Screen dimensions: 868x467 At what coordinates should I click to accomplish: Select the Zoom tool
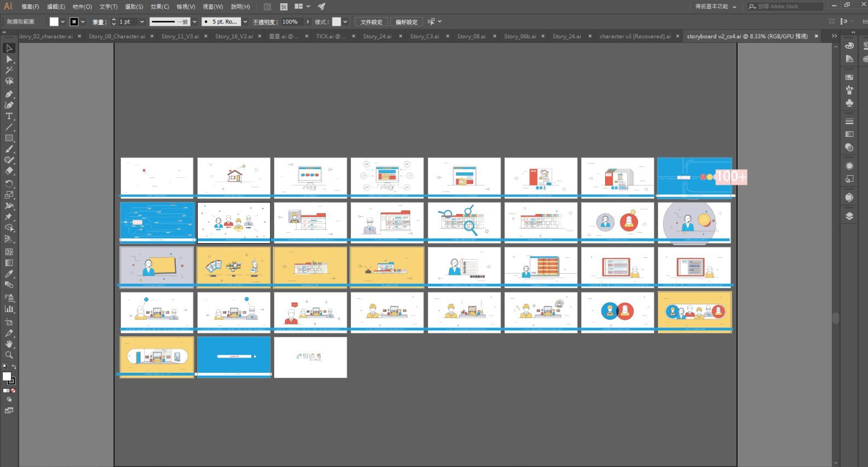tap(9, 355)
